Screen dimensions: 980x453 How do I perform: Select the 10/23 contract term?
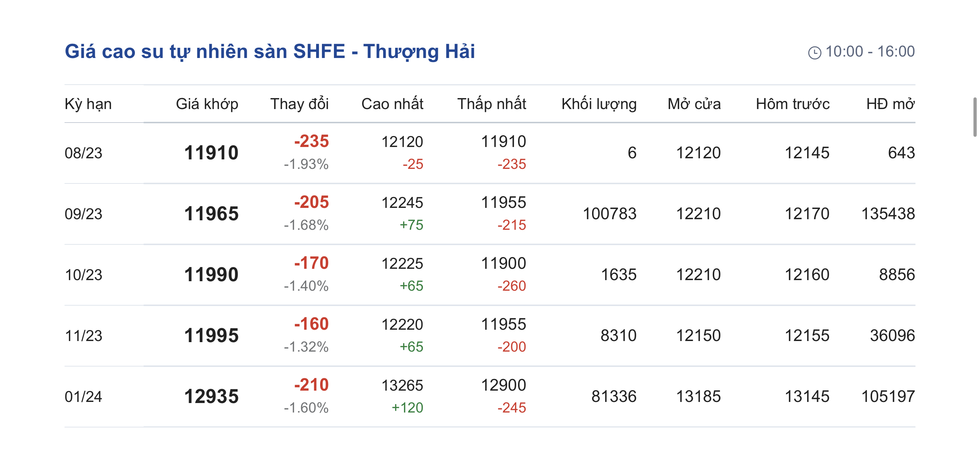pos(84,275)
